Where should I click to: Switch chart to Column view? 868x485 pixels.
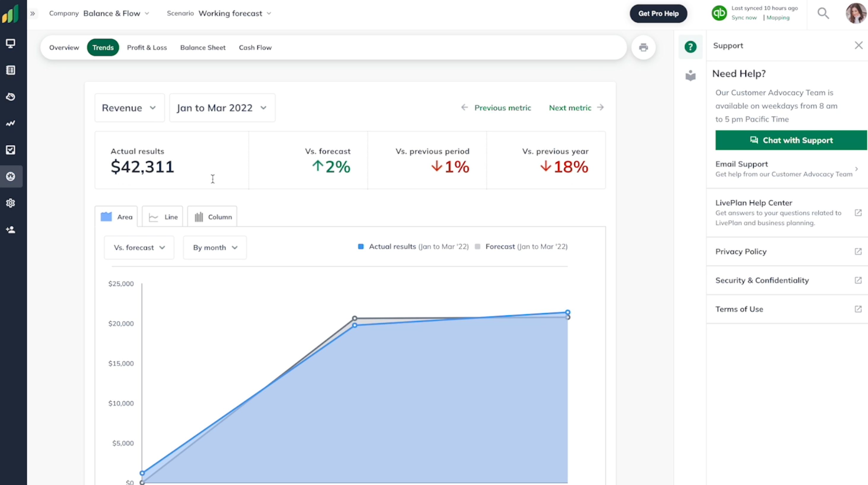(212, 217)
